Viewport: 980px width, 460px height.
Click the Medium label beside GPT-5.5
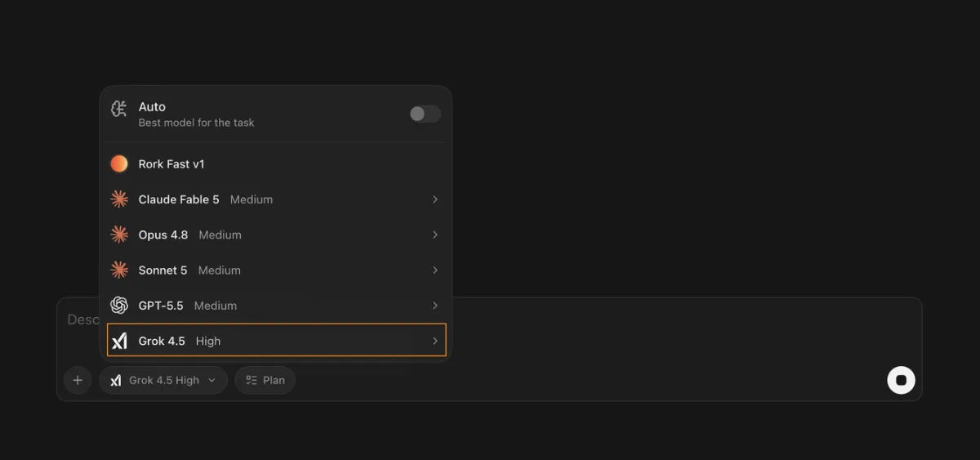[215, 306]
